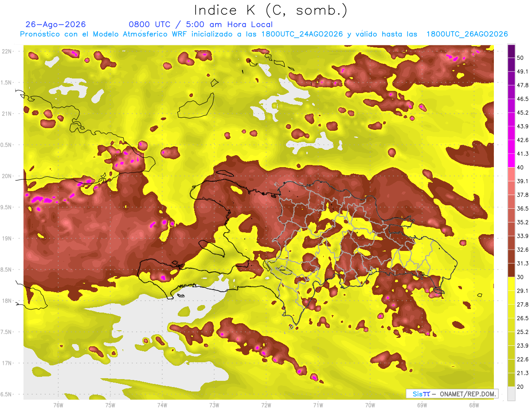Click the '68W' longitude label

pyautogui.click(x=474, y=405)
